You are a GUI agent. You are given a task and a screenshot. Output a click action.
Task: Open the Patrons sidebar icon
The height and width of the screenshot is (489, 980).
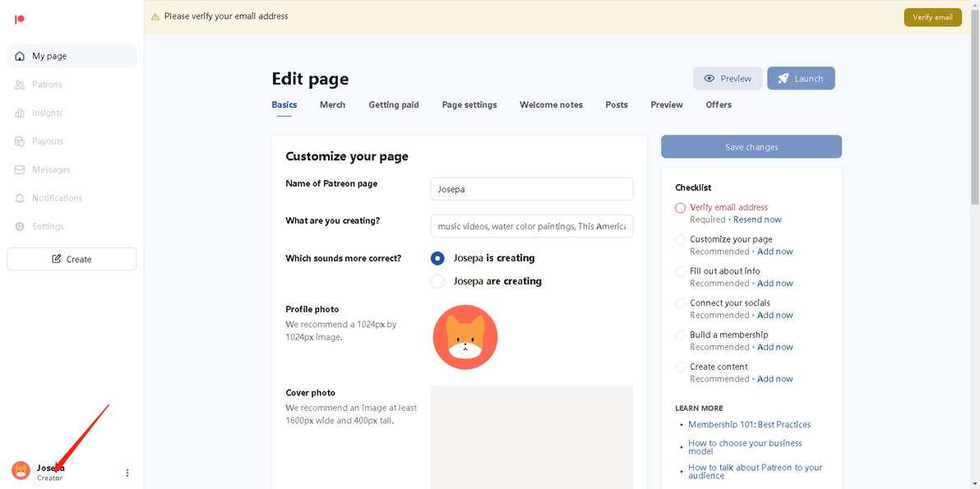point(20,85)
